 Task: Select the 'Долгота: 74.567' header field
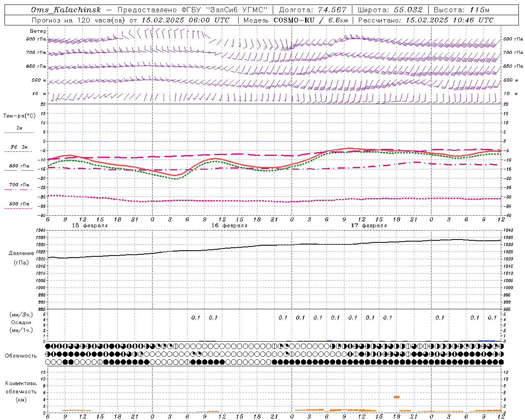tap(313, 10)
